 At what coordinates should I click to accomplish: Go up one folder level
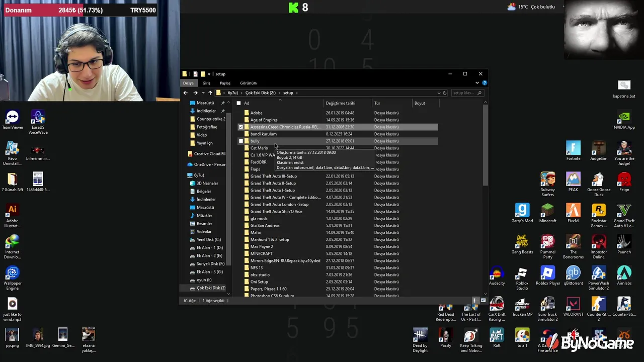coord(210,93)
